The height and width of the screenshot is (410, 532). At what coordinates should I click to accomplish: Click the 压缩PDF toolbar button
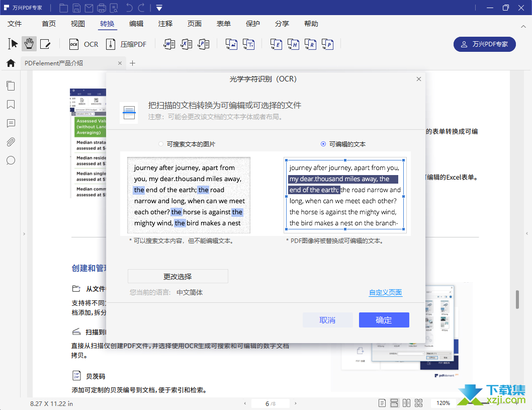click(x=126, y=44)
